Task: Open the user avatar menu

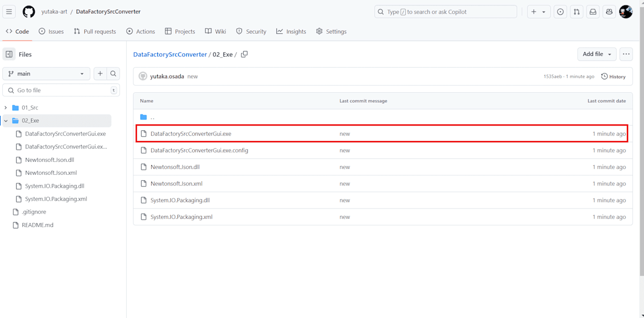Action: [626, 12]
